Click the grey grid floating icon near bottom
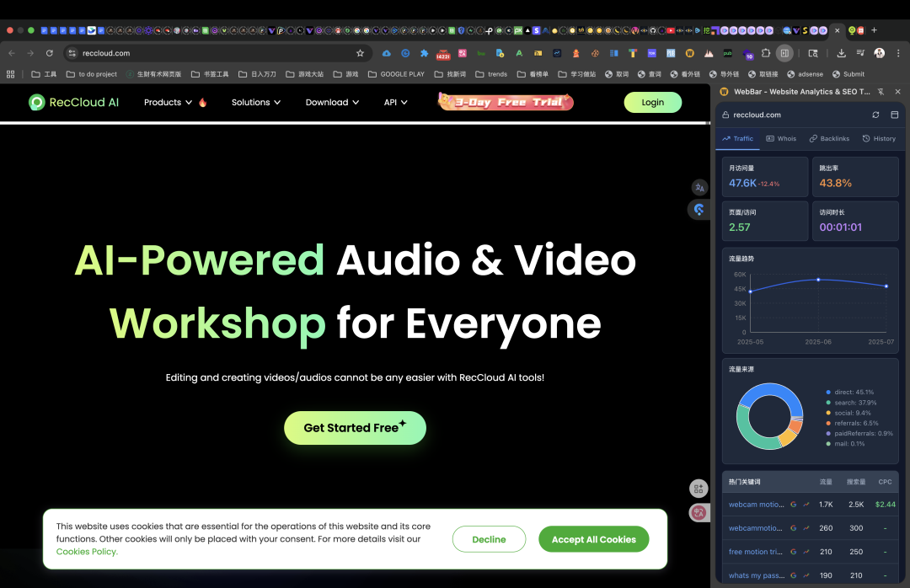910x588 pixels. pos(699,489)
